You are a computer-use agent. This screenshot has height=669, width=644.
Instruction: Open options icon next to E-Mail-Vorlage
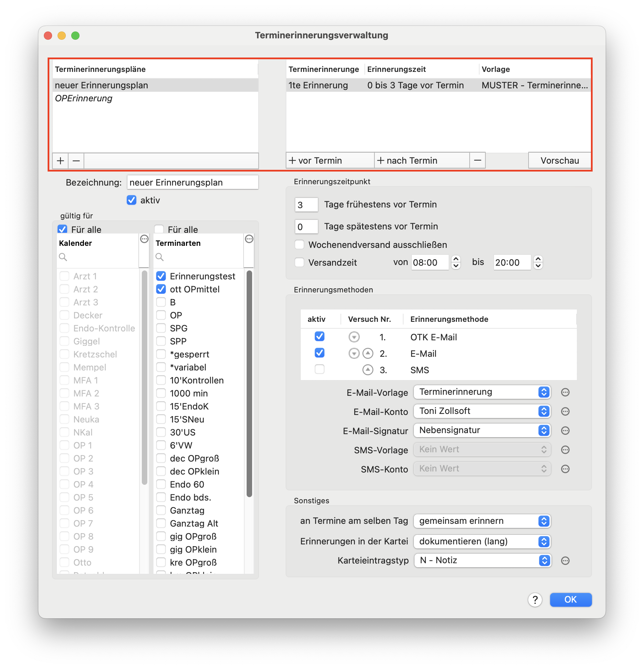pos(565,392)
